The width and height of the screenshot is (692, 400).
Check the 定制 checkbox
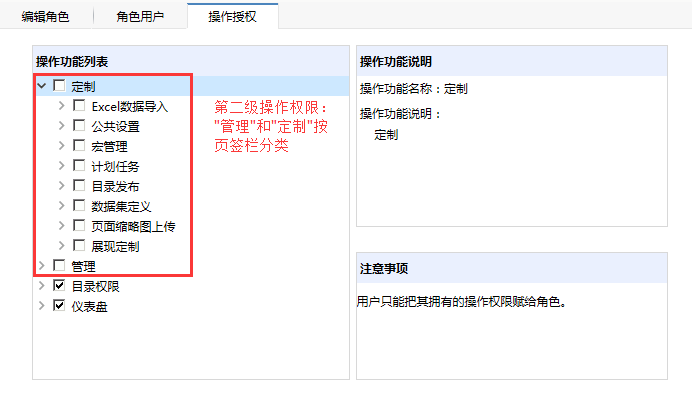click(59, 85)
